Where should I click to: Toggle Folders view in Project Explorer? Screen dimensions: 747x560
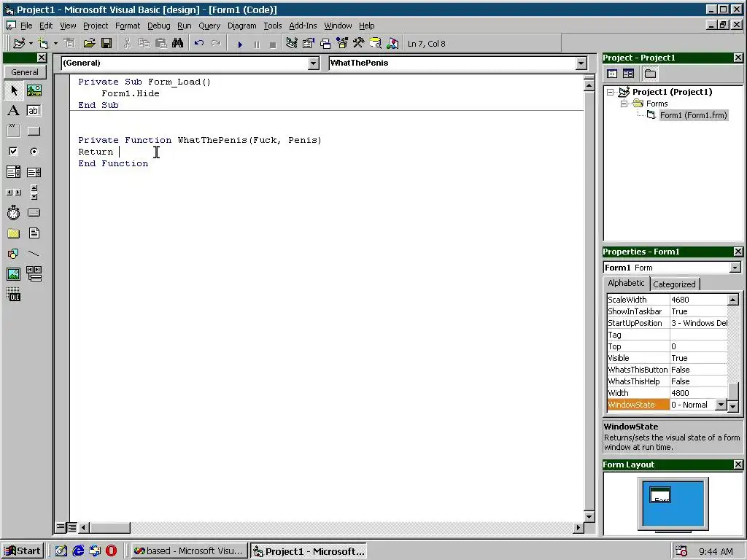click(650, 74)
